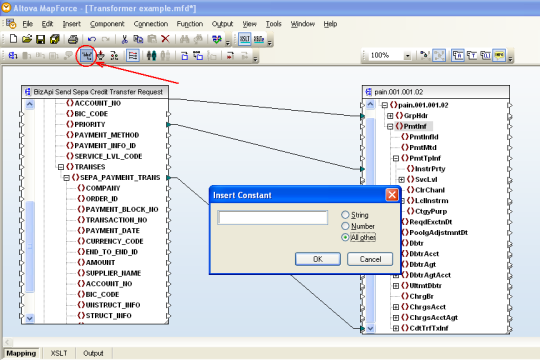Image resolution: width=540 pixels, height=360 pixels.
Task: Select the String radio button
Action: (345, 215)
